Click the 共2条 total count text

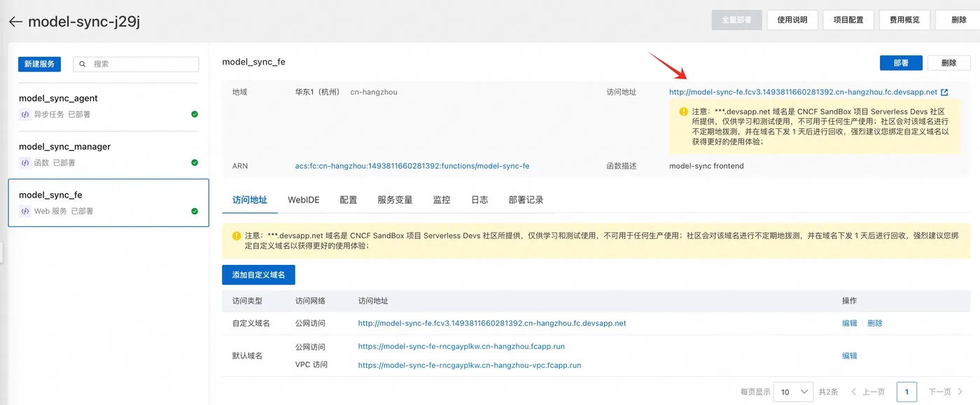pyautogui.click(x=828, y=392)
